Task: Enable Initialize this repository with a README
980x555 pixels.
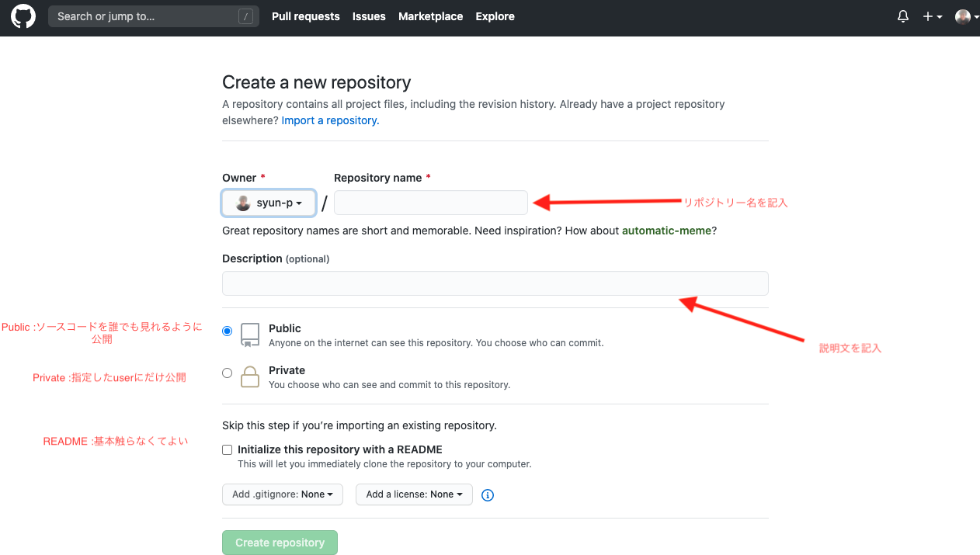Action: coord(227,449)
